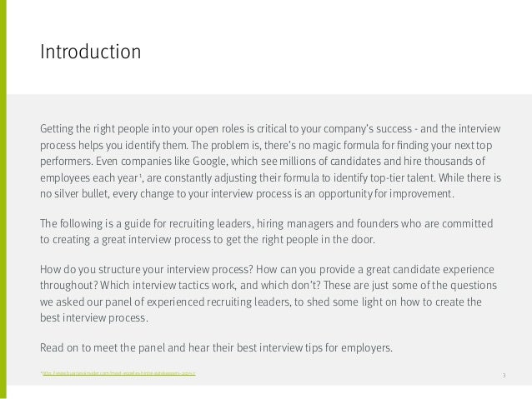Viewport: 532px width, 399px height.
Task: Click the words "best interview process."
Action: click(x=94, y=318)
